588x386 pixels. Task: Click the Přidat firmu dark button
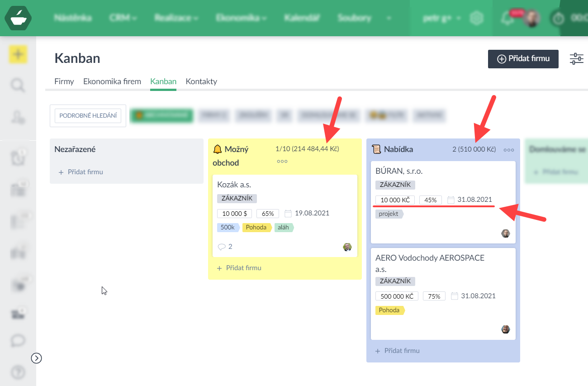coord(523,59)
